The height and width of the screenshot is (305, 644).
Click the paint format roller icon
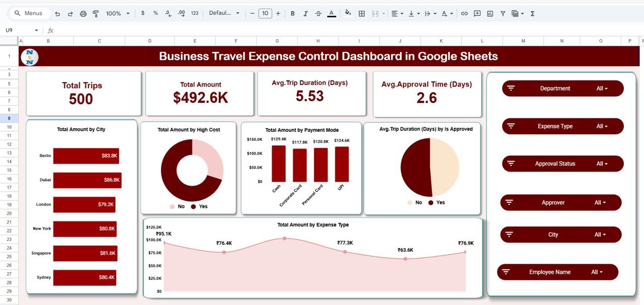[x=96, y=14]
